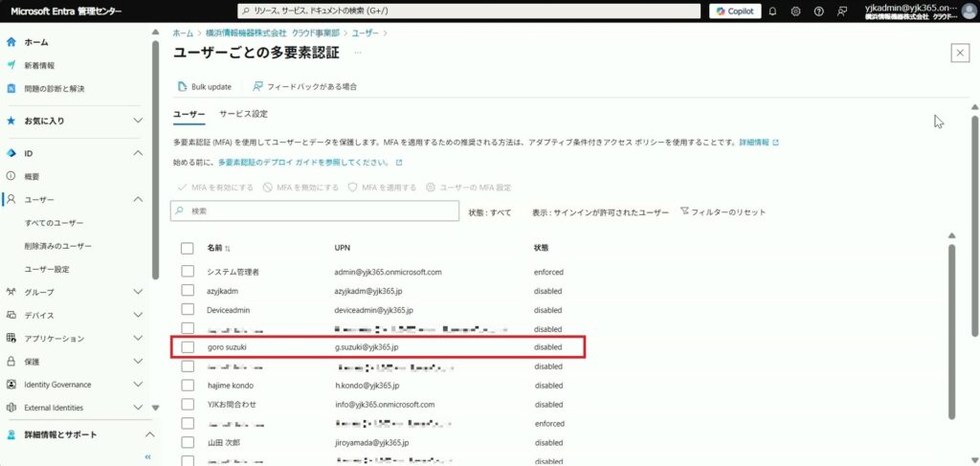Tick the Deviceadmin checkbox
This screenshot has width=980, height=466.
[188, 310]
